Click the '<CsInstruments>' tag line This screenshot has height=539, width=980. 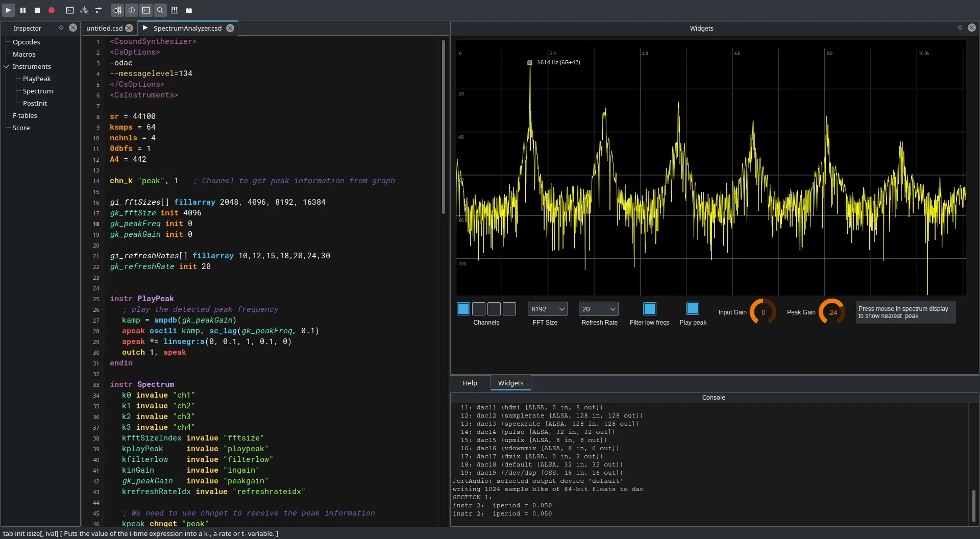tap(144, 95)
